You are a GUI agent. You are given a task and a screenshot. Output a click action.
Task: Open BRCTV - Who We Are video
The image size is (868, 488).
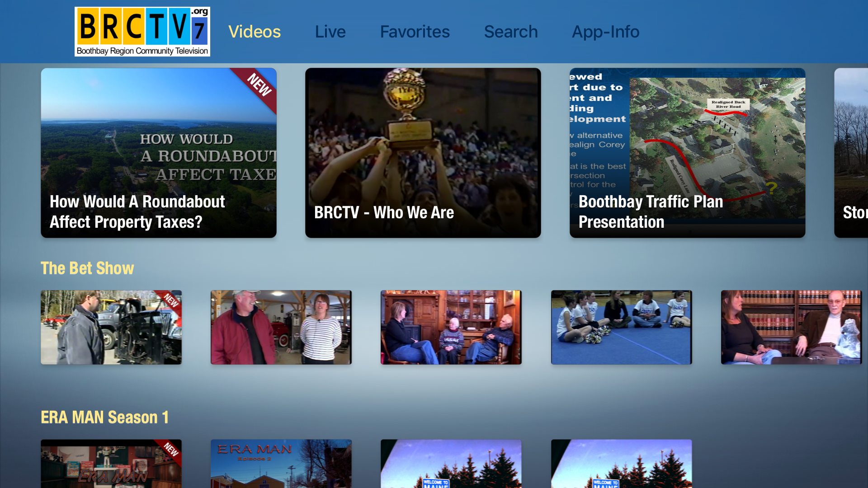[x=423, y=153]
